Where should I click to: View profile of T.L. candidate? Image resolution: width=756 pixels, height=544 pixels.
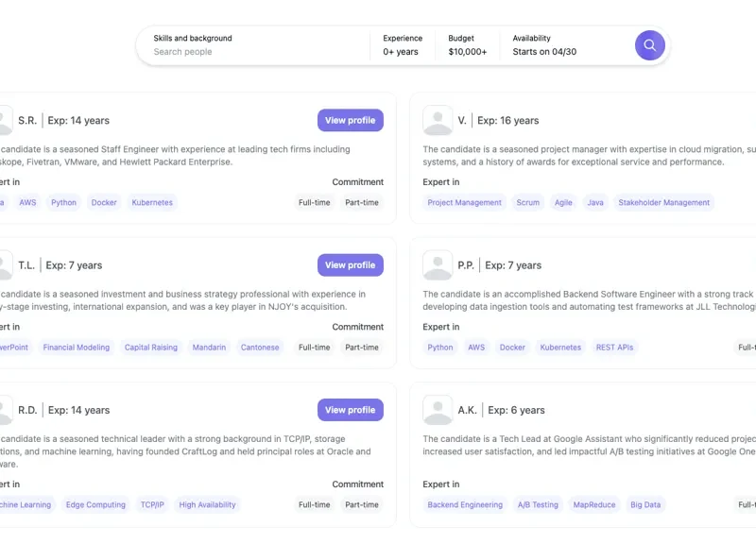coord(350,265)
